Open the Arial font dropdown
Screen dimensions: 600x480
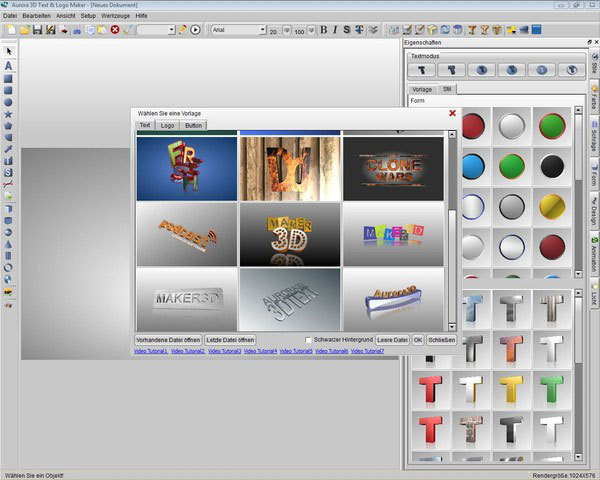(x=262, y=29)
